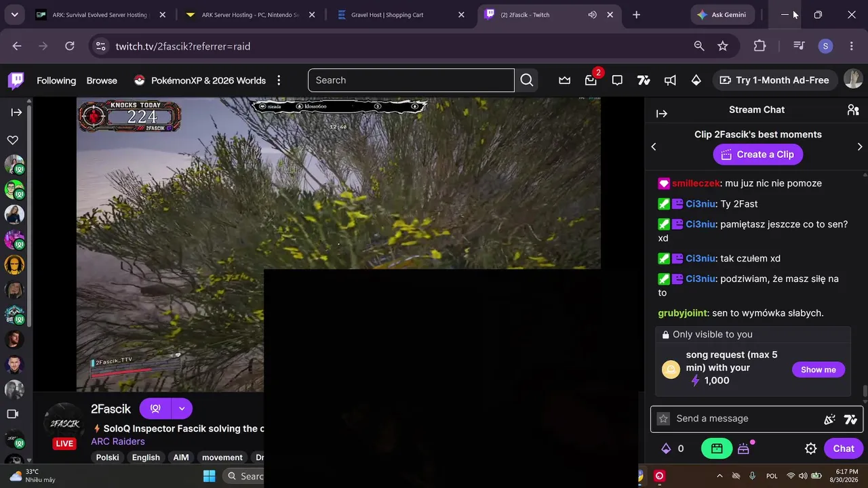Open the Chrome profile S avatar

825,46
